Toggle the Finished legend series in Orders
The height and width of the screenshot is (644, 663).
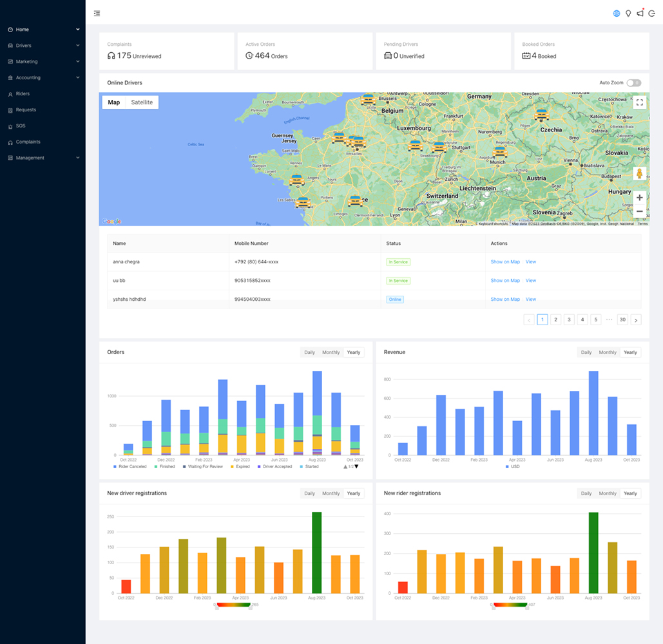pyautogui.click(x=164, y=466)
